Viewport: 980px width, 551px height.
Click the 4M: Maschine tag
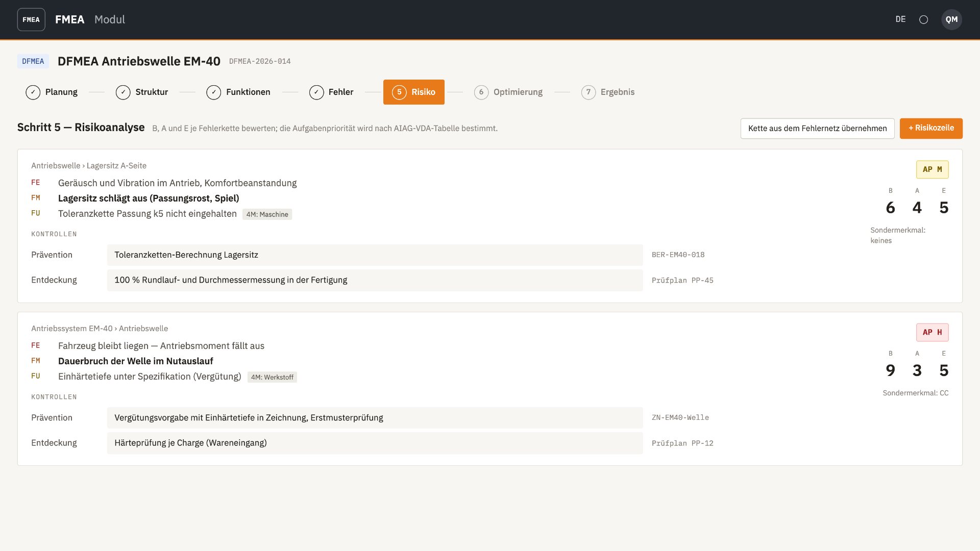pyautogui.click(x=267, y=214)
